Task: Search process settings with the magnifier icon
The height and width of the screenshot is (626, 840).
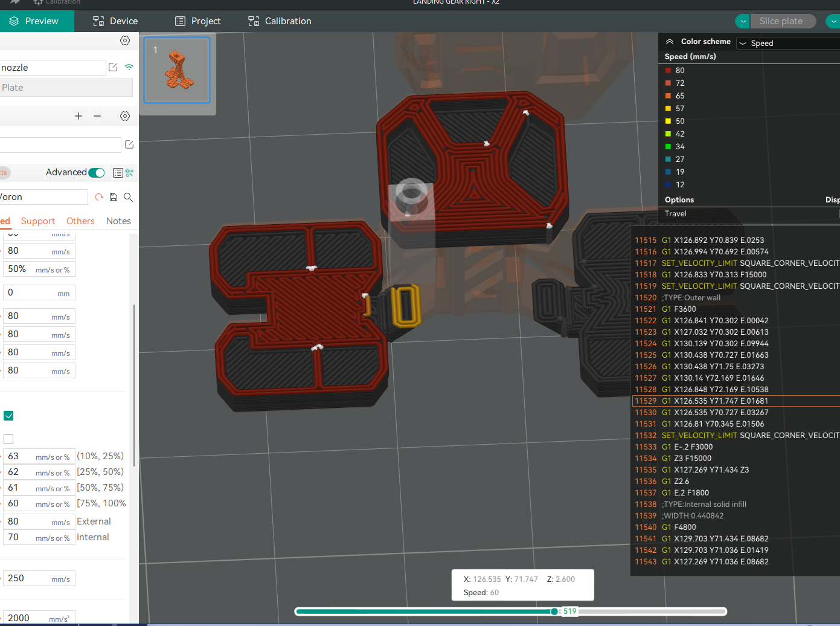Action: tap(128, 197)
